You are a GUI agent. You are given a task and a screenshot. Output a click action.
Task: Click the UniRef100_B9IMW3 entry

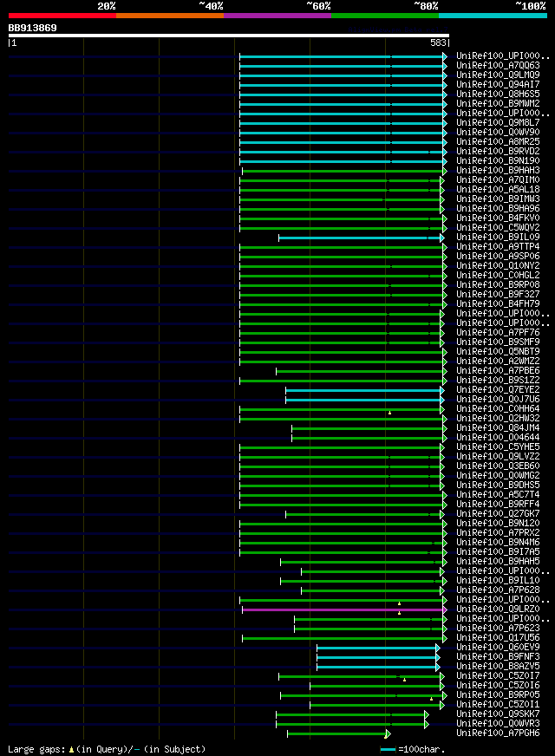tap(498, 199)
